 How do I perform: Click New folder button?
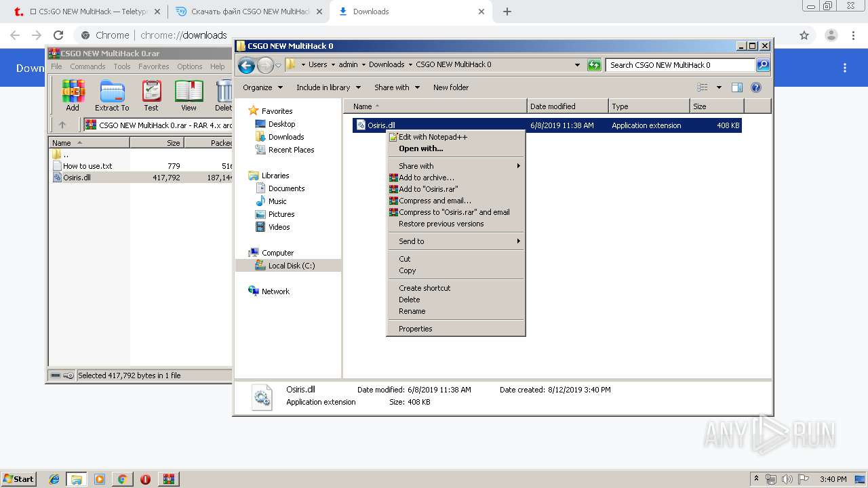tap(451, 87)
